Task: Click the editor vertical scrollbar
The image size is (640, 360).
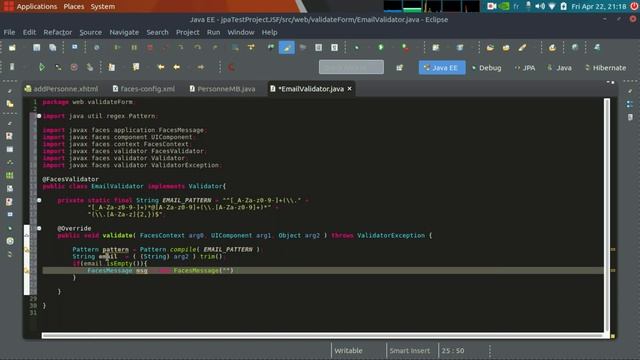Action: click(x=607, y=214)
